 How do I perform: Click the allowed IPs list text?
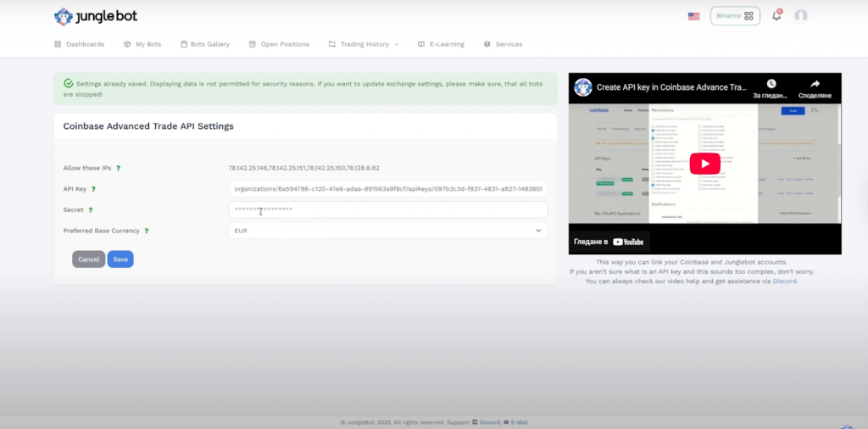coord(304,168)
